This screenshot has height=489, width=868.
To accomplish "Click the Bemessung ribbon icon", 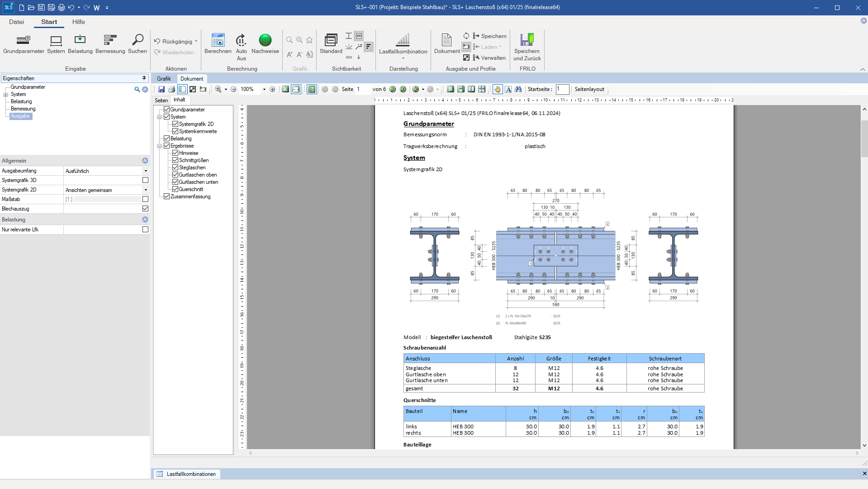I will pyautogui.click(x=110, y=44).
